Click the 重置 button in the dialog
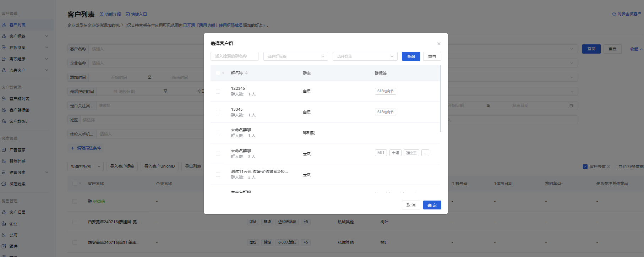This screenshot has height=257, width=644. tap(432, 56)
